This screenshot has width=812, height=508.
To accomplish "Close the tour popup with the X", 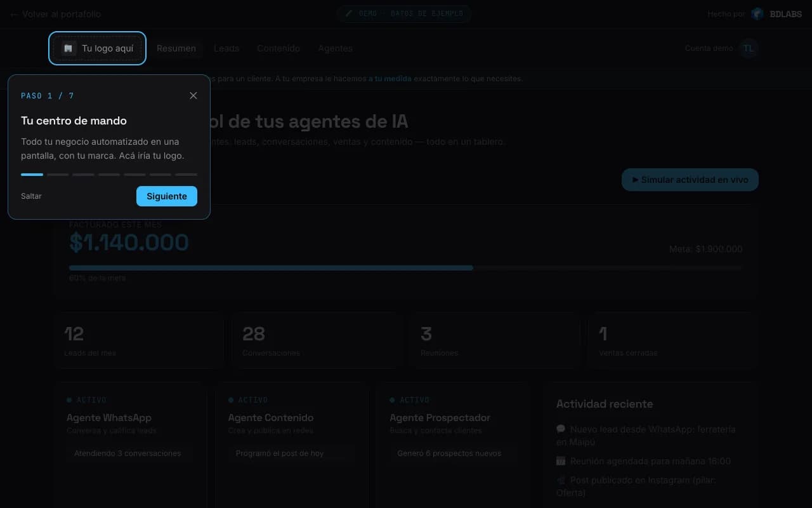I will coord(193,96).
